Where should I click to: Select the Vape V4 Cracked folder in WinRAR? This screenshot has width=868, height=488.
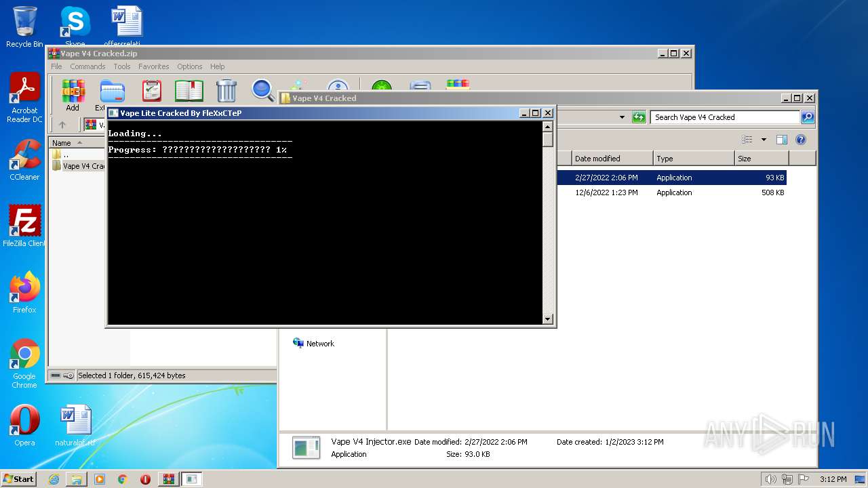[77, 166]
